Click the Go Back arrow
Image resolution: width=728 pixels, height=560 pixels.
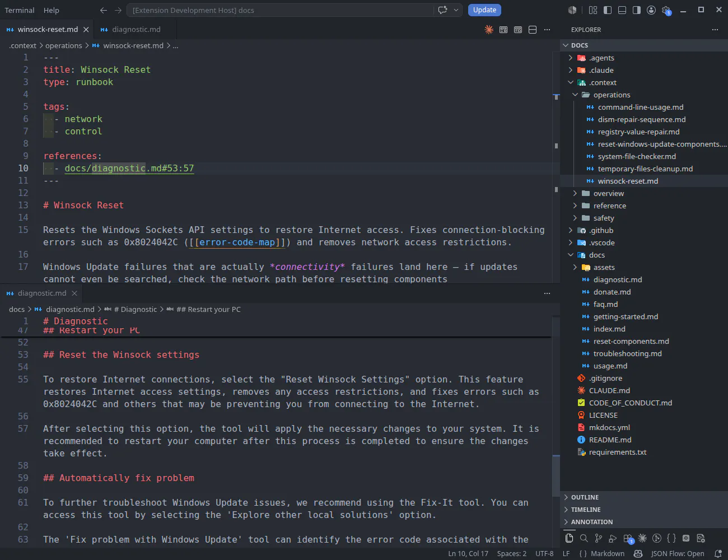tap(104, 10)
